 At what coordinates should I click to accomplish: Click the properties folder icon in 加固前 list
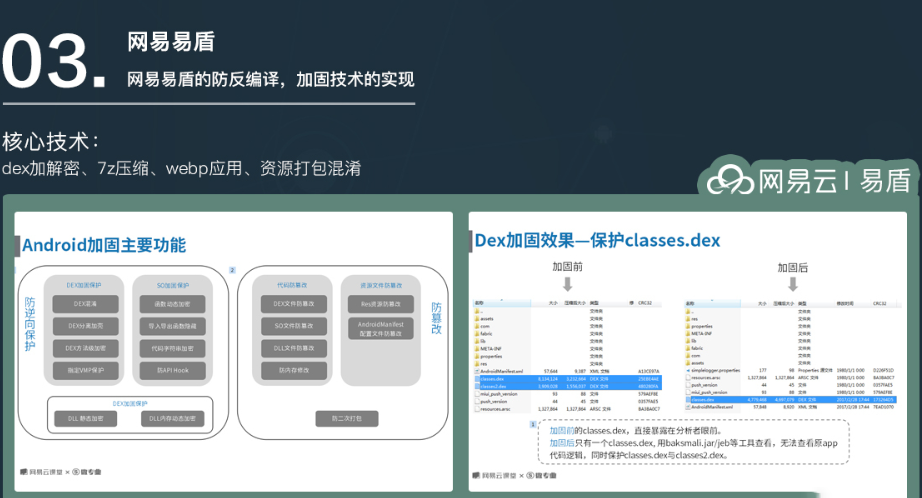(477, 356)
